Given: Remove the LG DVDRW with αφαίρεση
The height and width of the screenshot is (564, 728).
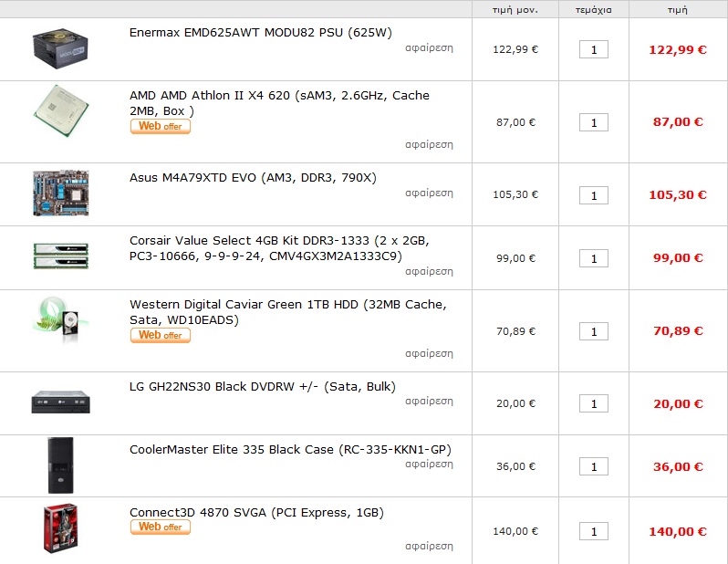Looking at the screenshot, I should (429, 401).
